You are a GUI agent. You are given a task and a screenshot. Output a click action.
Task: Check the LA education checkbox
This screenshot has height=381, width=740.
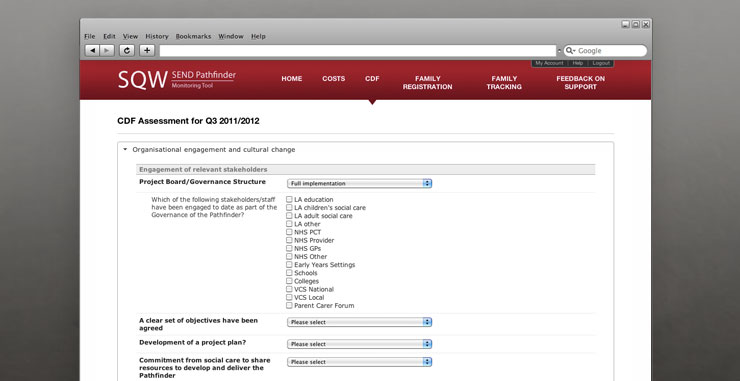click(289, 199)
